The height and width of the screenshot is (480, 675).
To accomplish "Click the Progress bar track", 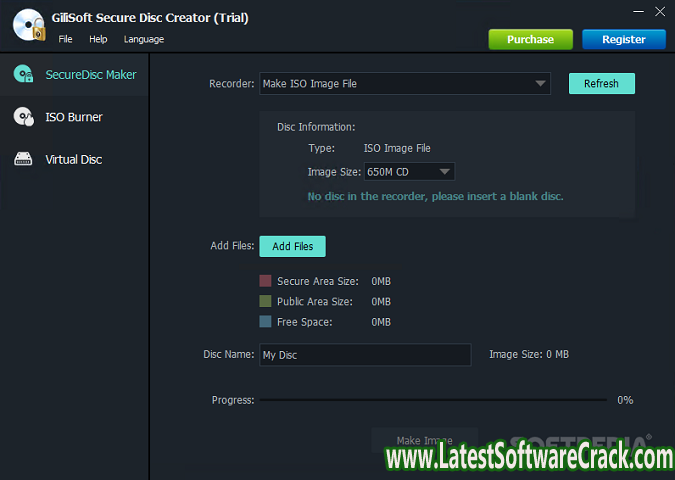I will point(432,400).
